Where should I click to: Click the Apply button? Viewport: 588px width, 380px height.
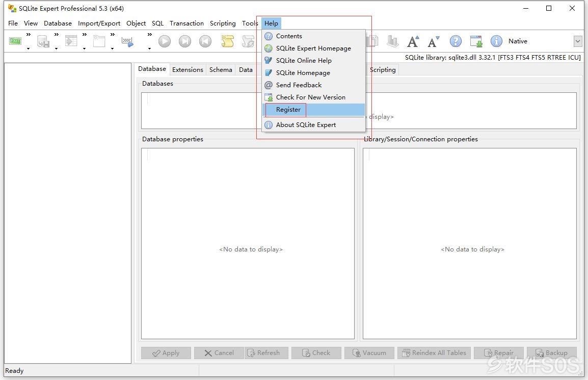click(166, 353)
